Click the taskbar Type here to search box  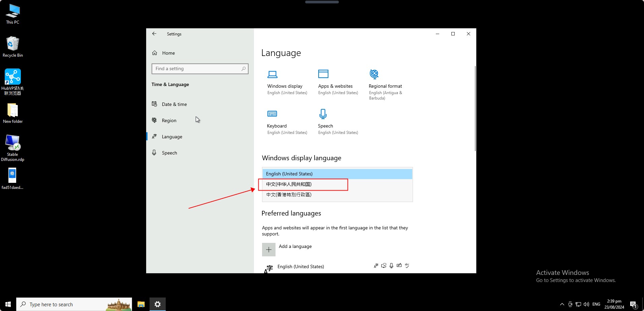click(74, 304)
